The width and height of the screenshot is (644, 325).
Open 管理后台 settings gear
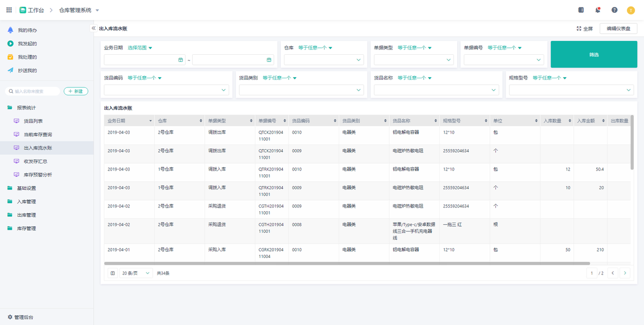pos(10,317)
